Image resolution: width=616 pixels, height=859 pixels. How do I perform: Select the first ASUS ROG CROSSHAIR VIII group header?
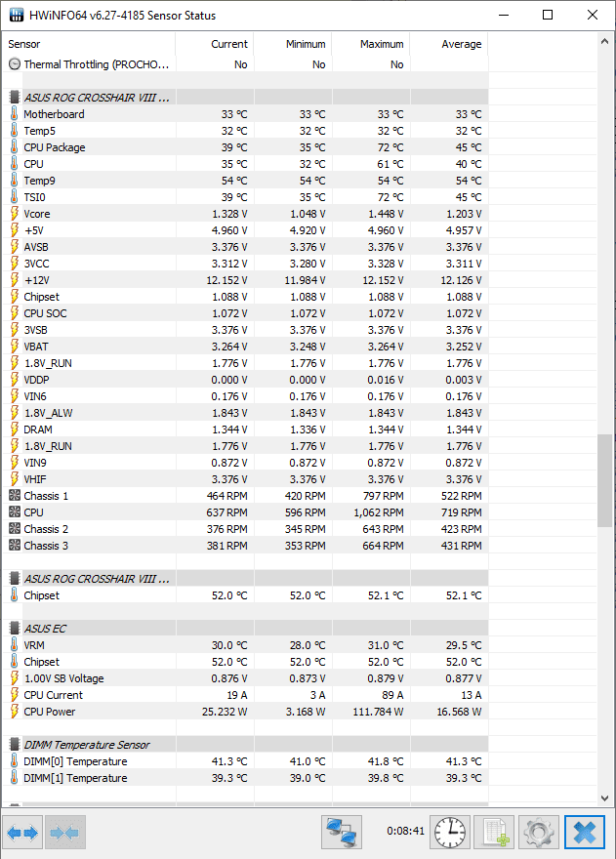(x=245, y=98)
